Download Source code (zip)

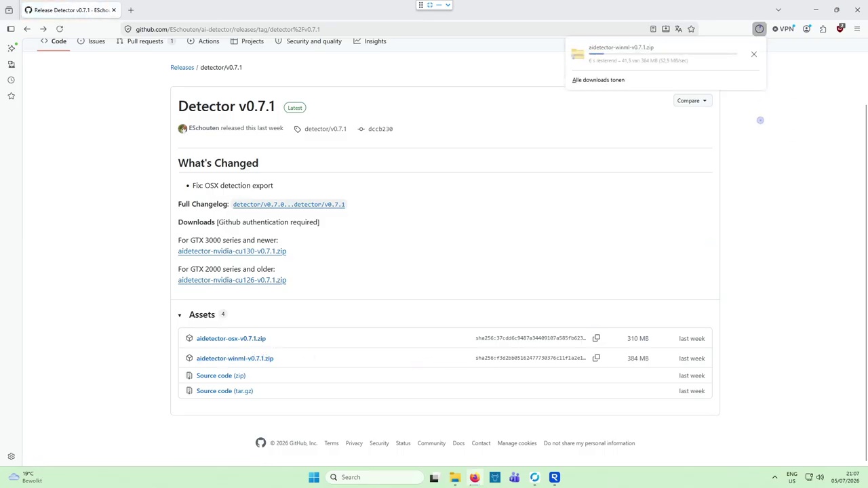point(220,375)
